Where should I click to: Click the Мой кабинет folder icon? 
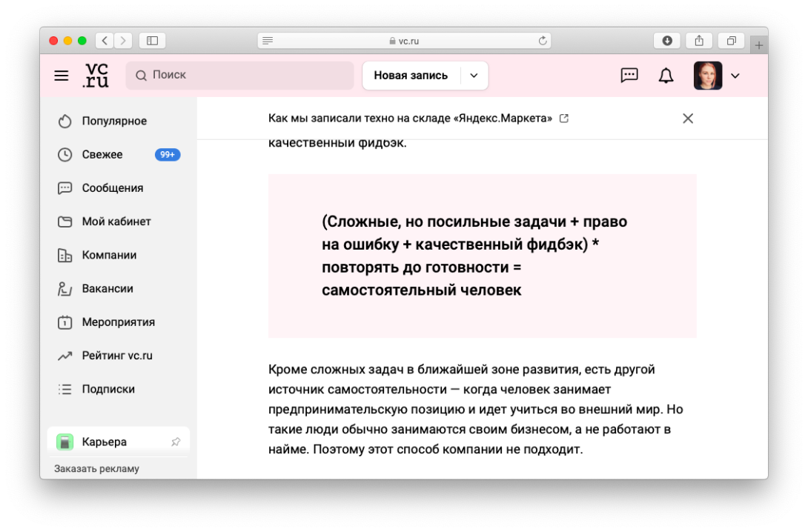click(x=65, y=222)
